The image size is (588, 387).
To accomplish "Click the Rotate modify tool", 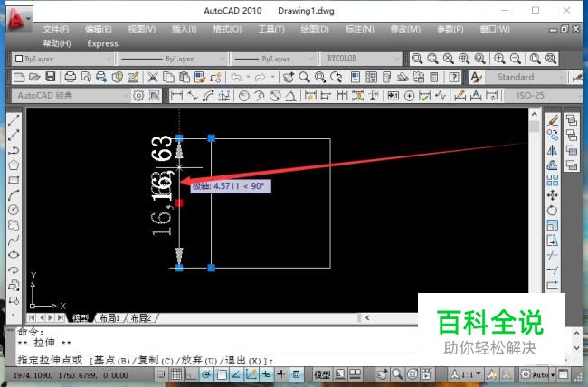I will (x=553, y=210).
